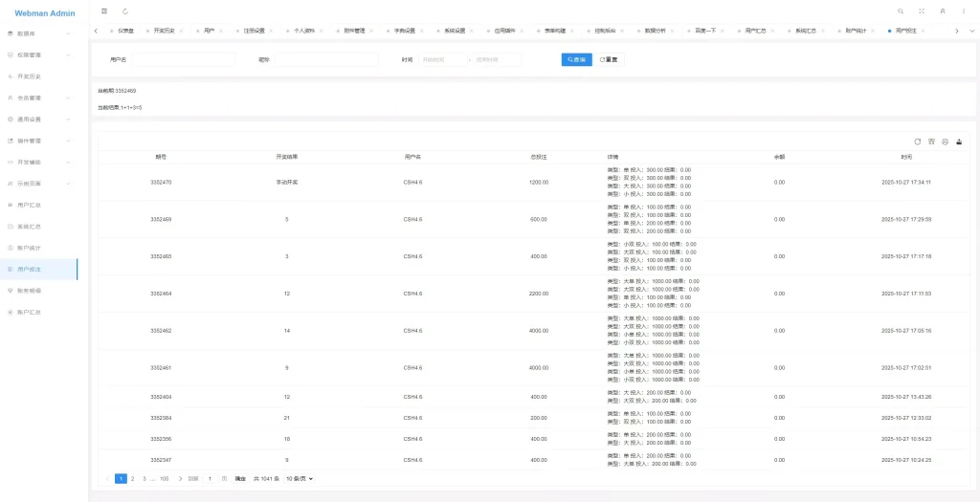Close the 系统设置 tab

click(x=472, y=31)
